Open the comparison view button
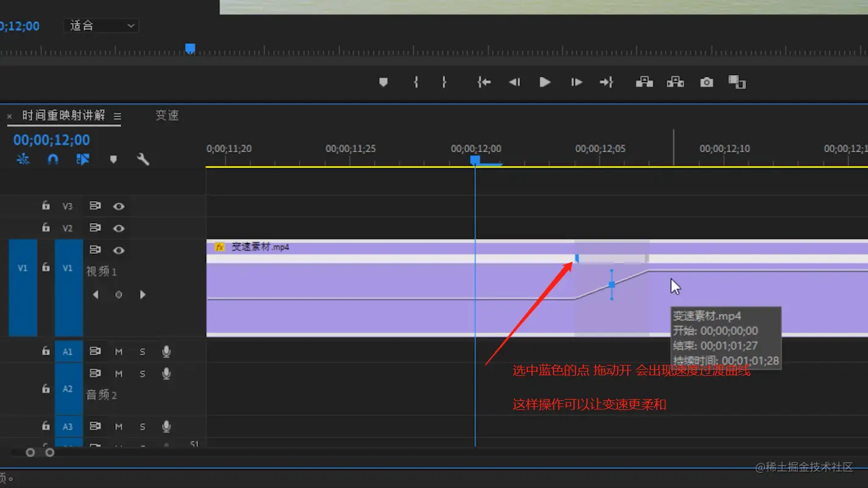This screenshot has width=868, height=488. click(737, 82)
